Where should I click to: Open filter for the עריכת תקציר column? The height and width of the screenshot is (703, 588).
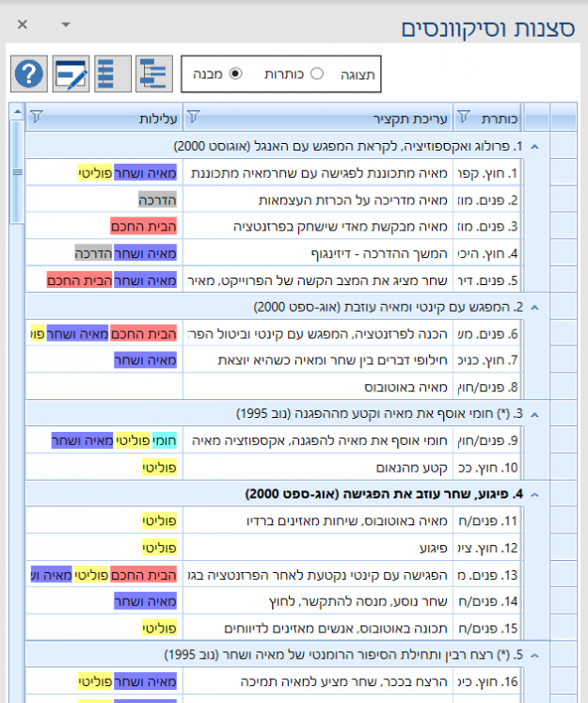(194, 117)
